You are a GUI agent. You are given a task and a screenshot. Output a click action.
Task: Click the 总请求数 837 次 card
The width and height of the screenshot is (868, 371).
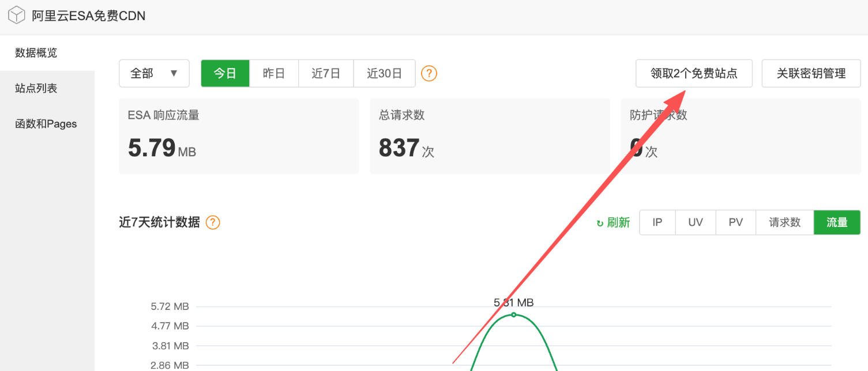click(x=490, y=136)
